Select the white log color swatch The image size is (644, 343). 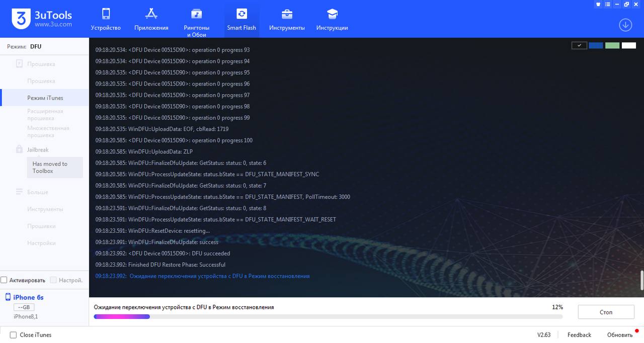629,45
